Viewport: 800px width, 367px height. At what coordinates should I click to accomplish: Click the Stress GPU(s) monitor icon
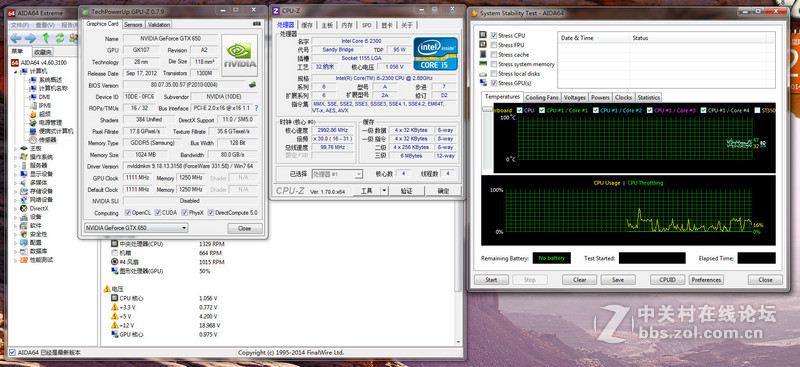click(x=483, y=83)
